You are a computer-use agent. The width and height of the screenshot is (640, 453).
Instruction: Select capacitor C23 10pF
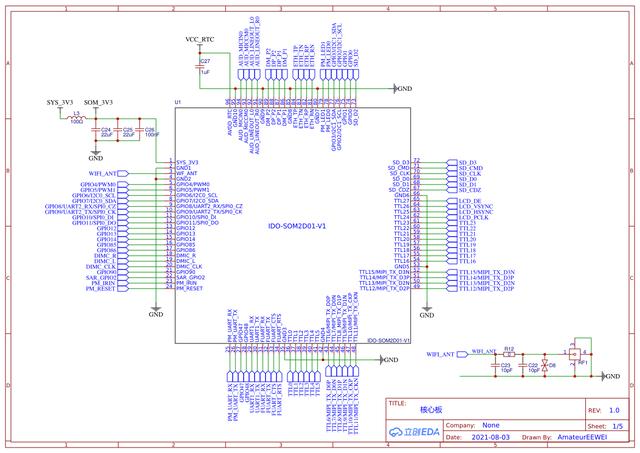(495, 366)
